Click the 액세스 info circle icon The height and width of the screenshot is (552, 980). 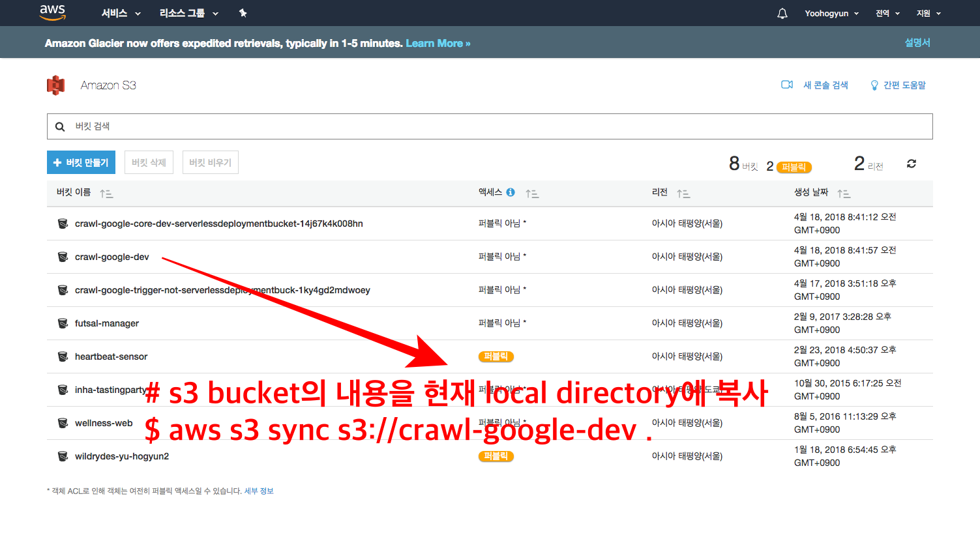tap(511, 192)
